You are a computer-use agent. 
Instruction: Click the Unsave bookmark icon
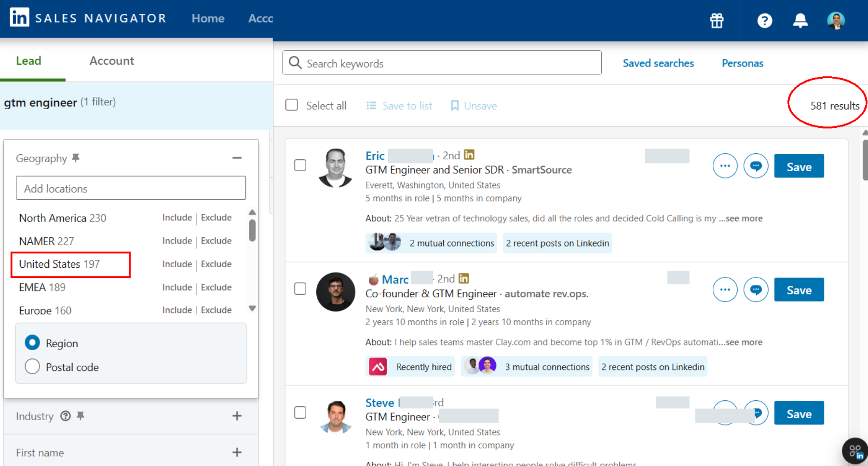(x=454, y=105)
